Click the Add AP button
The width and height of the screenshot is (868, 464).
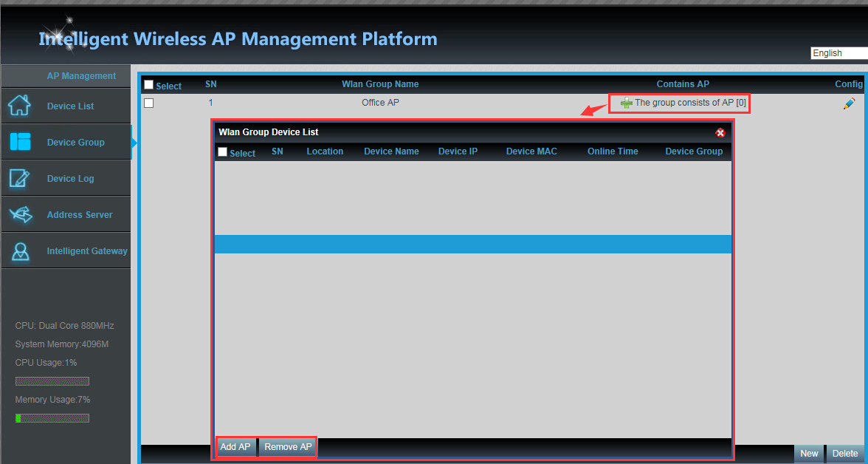[236, 447]
